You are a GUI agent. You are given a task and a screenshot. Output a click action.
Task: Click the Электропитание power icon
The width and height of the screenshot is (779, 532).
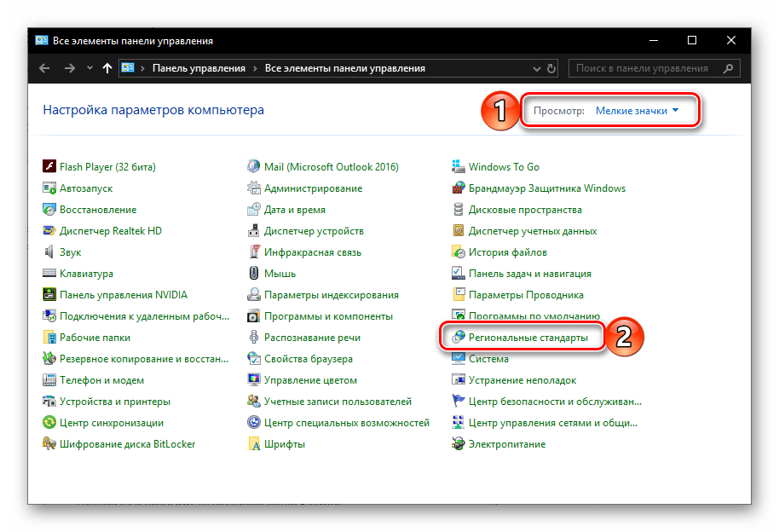click(459, 444)
